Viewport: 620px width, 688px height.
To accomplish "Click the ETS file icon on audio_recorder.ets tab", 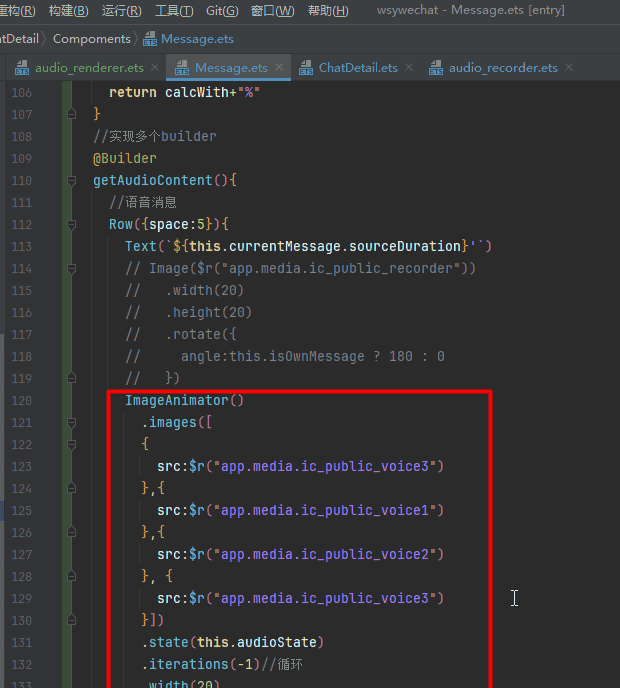I will click(436, 68).
